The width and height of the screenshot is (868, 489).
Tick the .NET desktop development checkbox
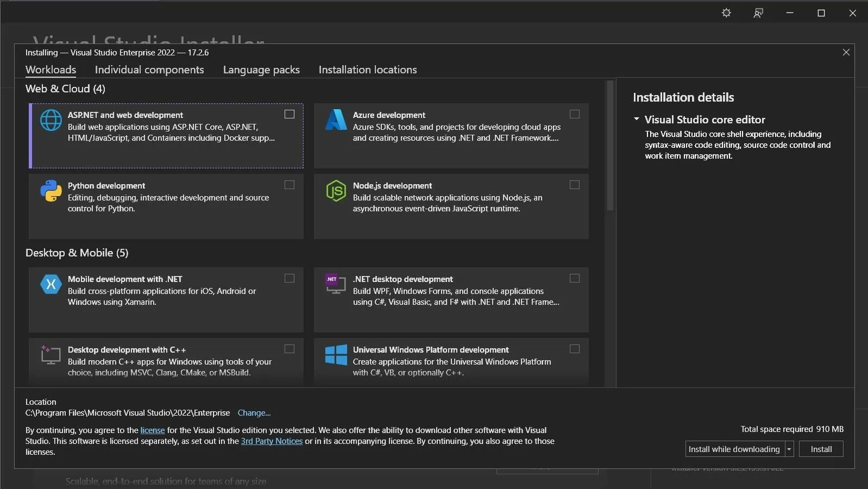[x=575, y=279]
